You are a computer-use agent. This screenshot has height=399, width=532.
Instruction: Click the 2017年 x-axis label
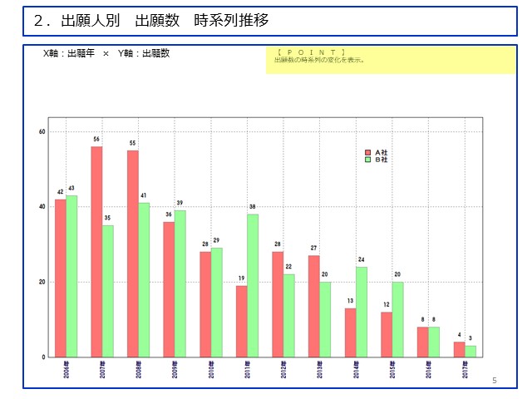pyautogui.click(x=465, y=370)
